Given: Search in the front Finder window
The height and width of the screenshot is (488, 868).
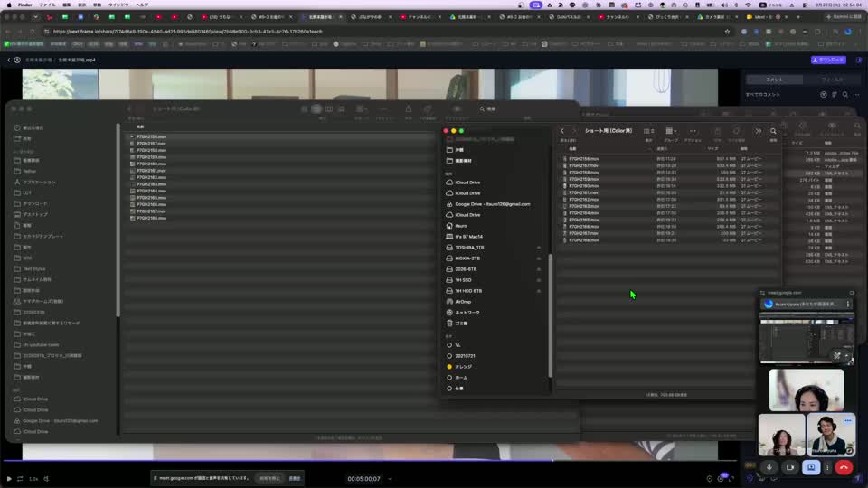Looking at the screenshot, I should coord(773,131).
